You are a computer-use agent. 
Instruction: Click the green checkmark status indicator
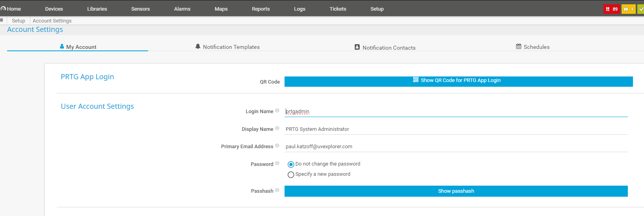pos(641,9)
